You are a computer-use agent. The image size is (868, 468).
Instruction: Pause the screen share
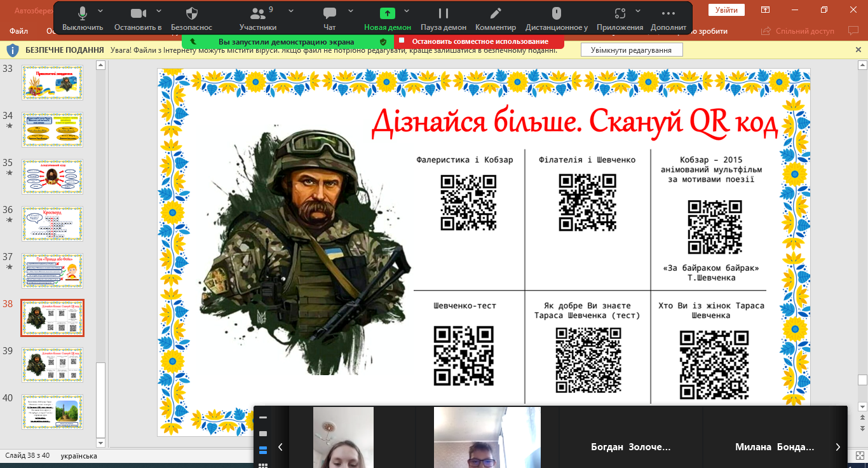pos(443,18)
